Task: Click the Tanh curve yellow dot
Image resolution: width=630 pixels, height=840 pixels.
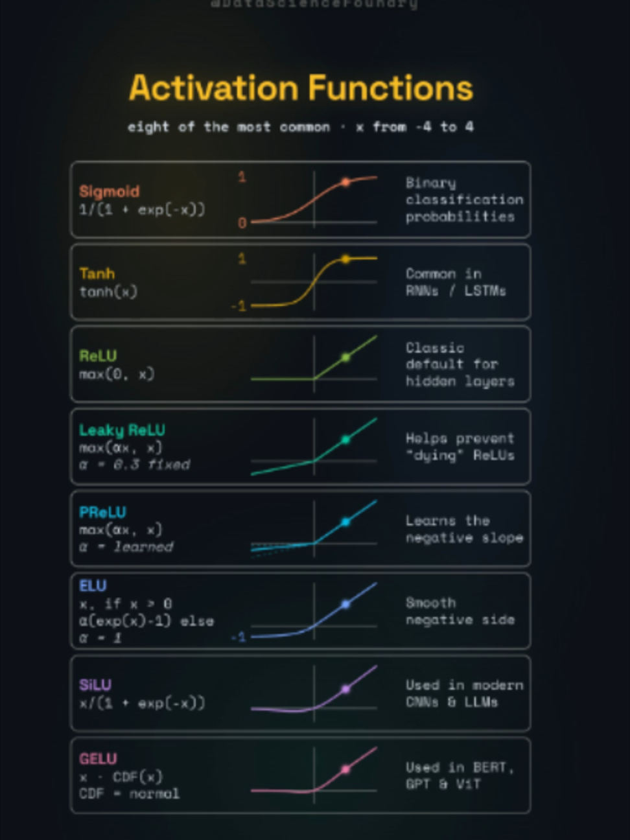Action: (x=345, y=259)
